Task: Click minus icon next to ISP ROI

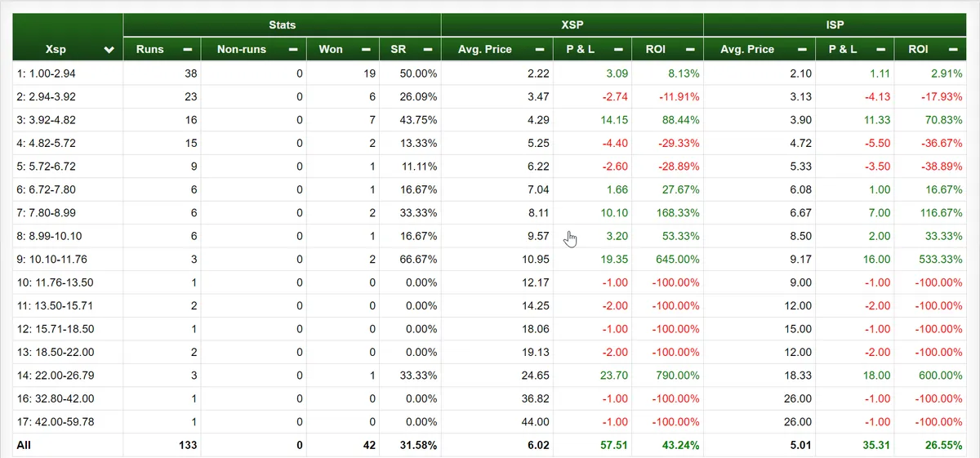Action: click(x=951, y=50)
